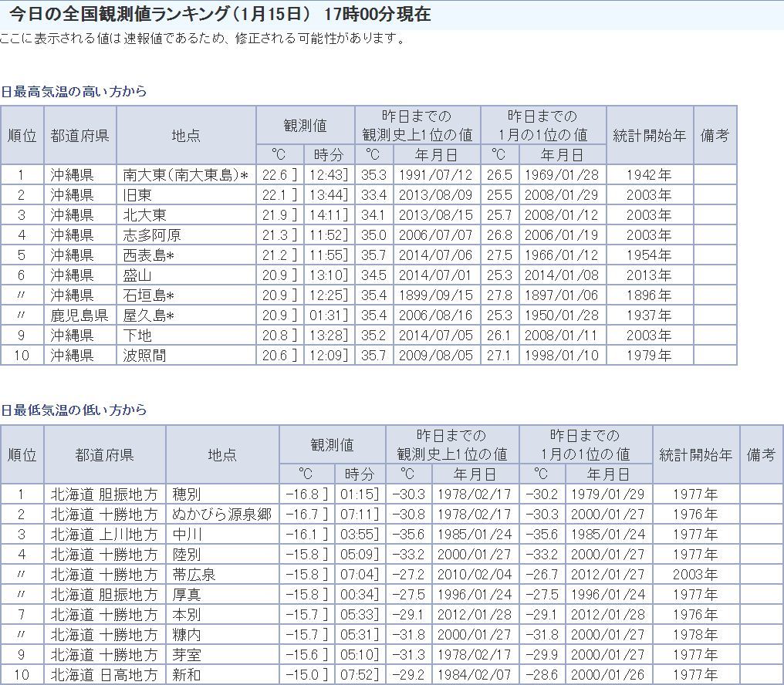The height and width of the screenshot is (685, 784).
Task: Click the 日最高気温の高い方から heading
Action: 74,91
